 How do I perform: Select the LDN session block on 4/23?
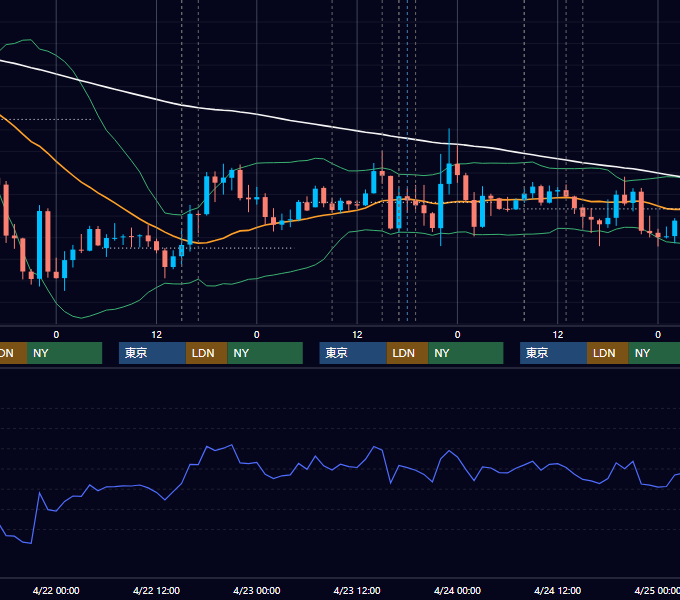(x=408, y=353)
